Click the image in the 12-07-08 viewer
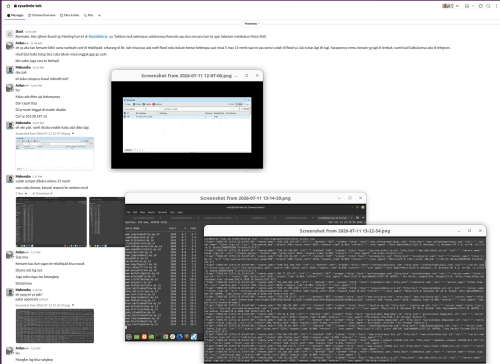The image size is (500, 364). click(187, 125)
